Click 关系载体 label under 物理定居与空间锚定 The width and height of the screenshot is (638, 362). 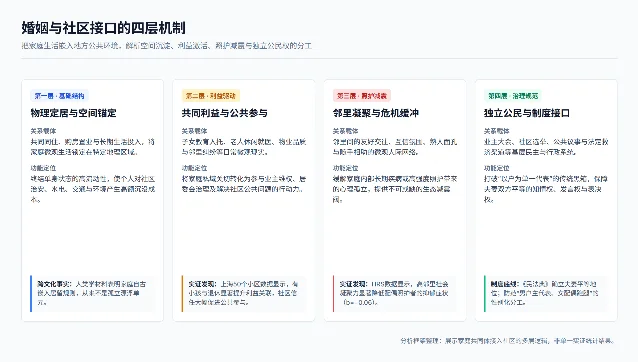pos(43,131)
